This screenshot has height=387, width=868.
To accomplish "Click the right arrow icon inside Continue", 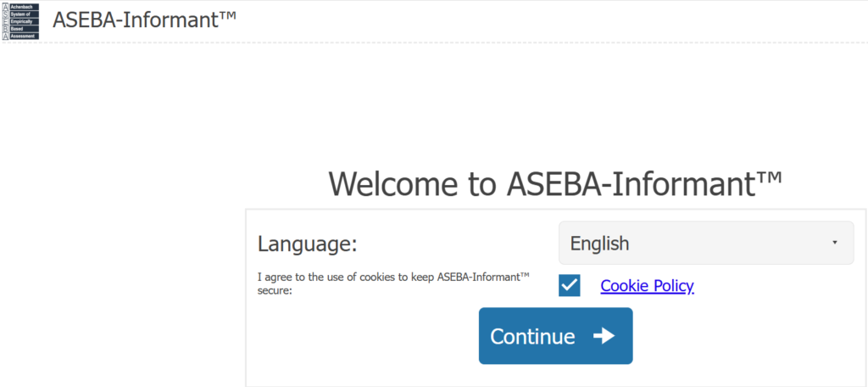I will (604, 336).
